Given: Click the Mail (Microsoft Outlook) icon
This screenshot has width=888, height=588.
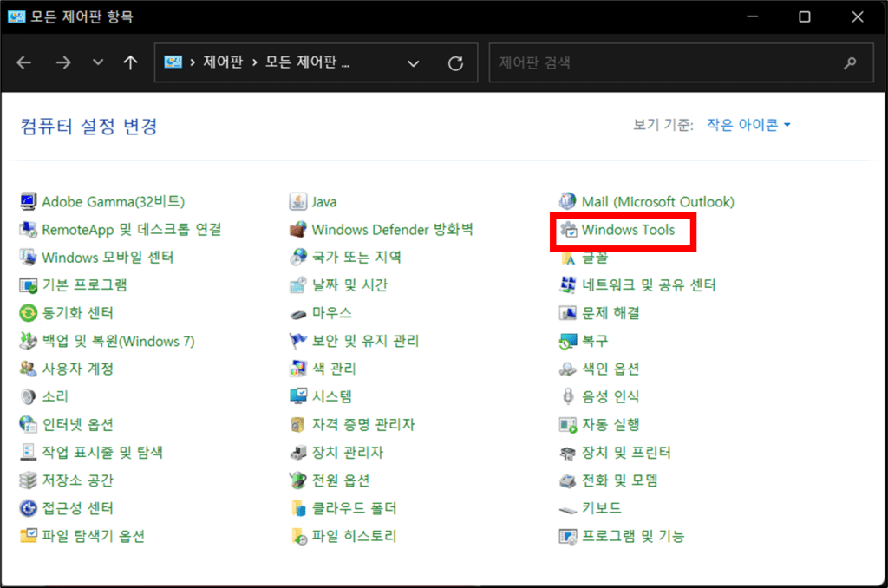Looking at the screenshot, I should (x=567, y=201).
